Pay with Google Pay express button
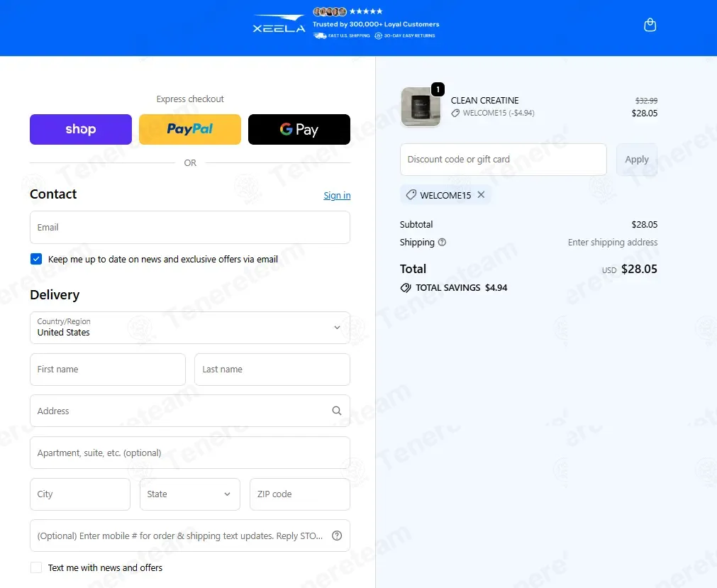This screenshot has height=588, width=717. (299, 129)
